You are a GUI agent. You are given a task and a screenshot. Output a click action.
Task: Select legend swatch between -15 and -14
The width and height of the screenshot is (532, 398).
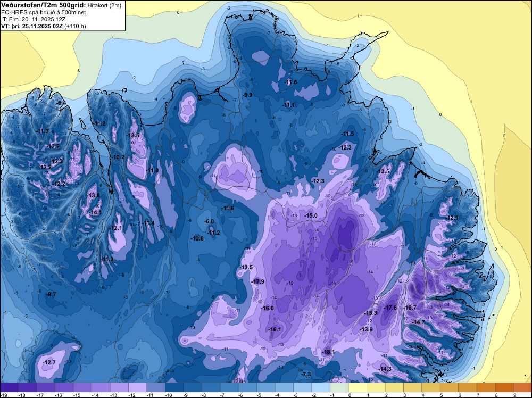pyautogui.click(x=82, y=387)
